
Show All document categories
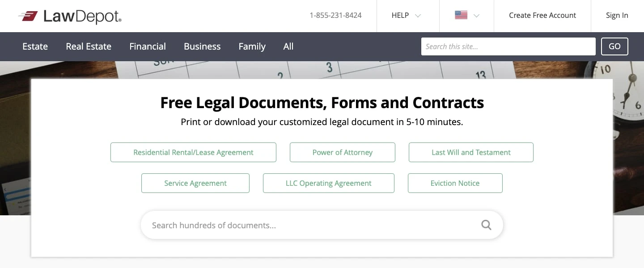[288, 46]
